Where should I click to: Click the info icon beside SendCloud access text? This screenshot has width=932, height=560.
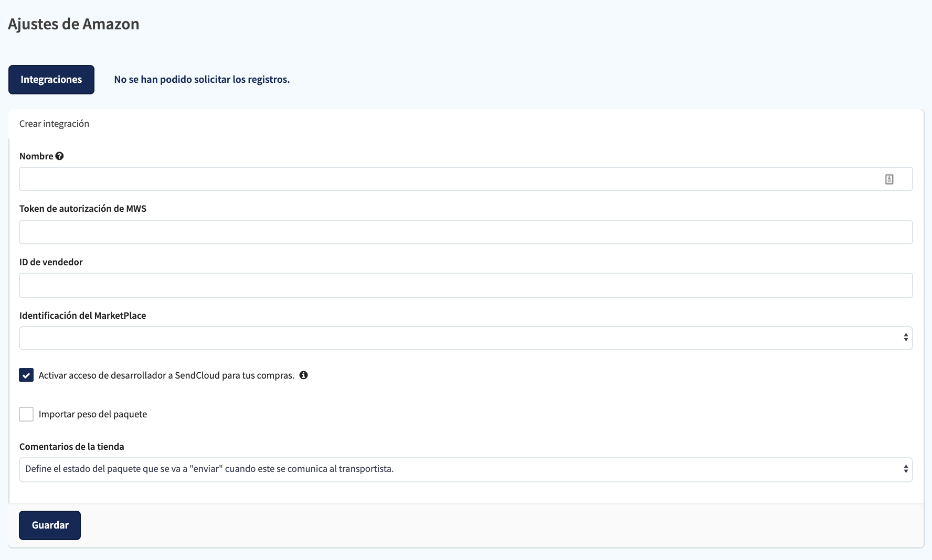(304, 375)
